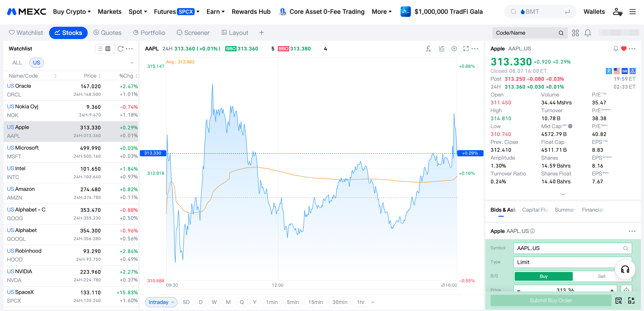Switch watchlist to column view
The width and height of the screenshot is (644, 311).
click(108, 48)
